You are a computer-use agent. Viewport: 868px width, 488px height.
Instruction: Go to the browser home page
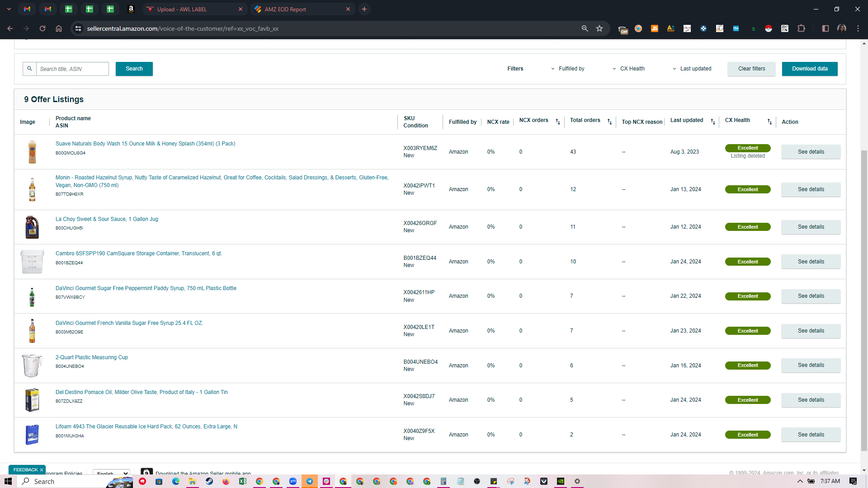(x=59, y=28)
